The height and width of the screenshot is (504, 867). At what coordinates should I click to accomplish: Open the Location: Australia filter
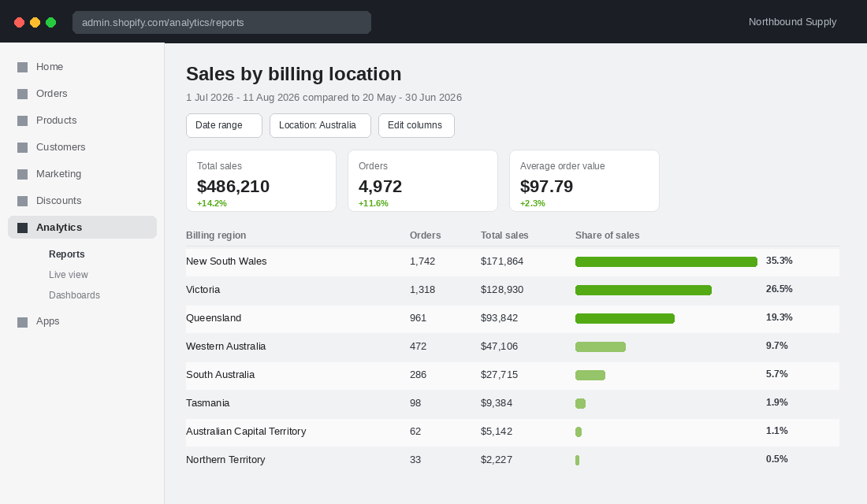320,125
